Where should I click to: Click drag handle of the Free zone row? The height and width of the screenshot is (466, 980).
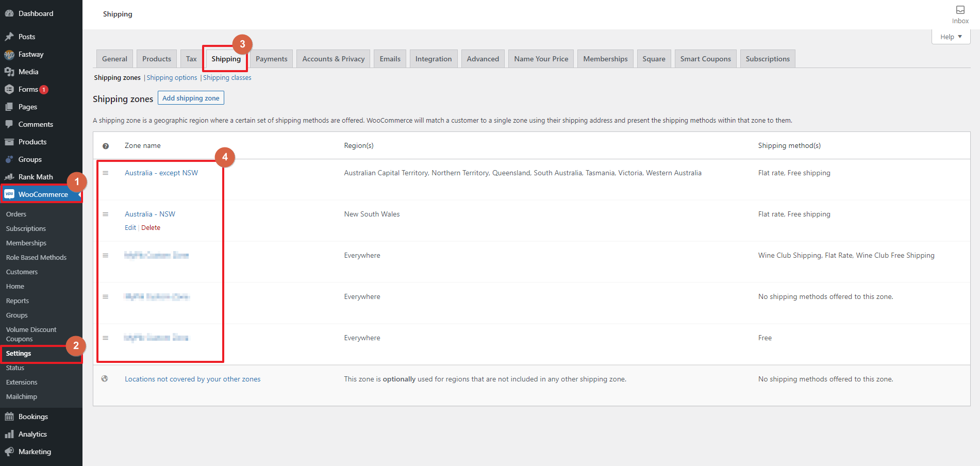click(106, 338)
